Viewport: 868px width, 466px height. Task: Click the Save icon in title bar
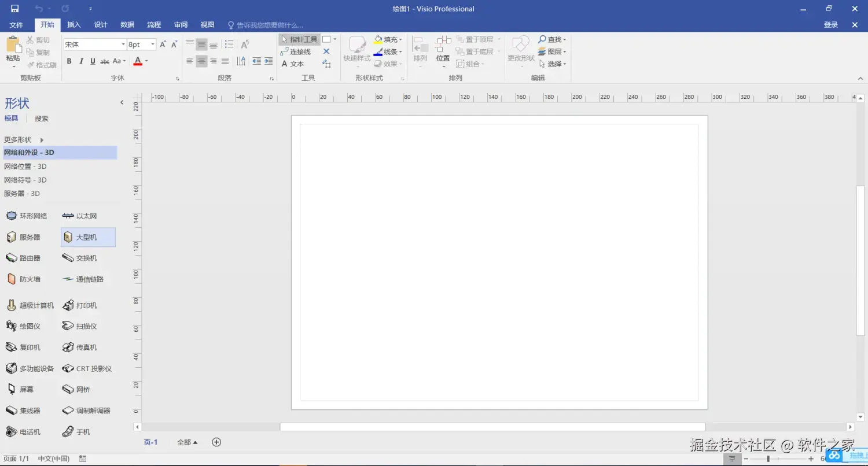click(14, 9)
